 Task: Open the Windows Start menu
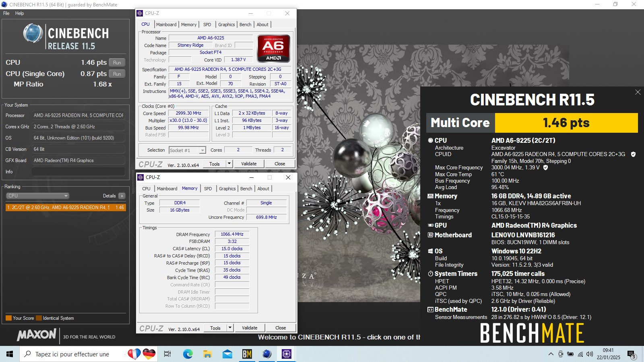tap(10, 354)
